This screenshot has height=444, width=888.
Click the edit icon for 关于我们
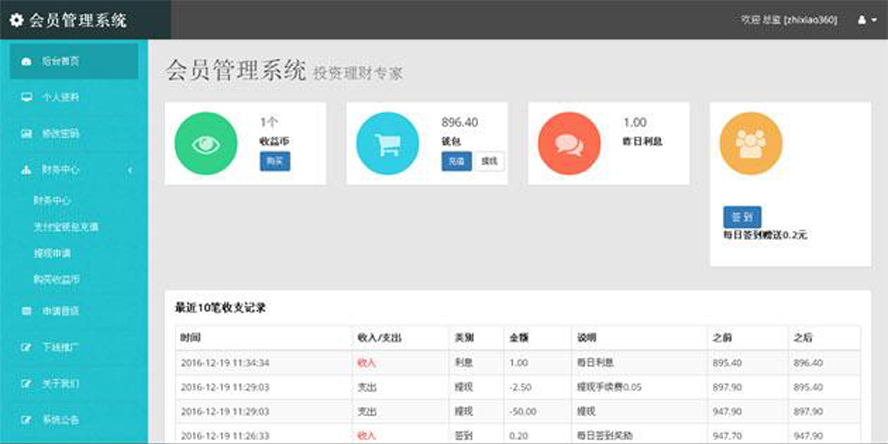26,383
